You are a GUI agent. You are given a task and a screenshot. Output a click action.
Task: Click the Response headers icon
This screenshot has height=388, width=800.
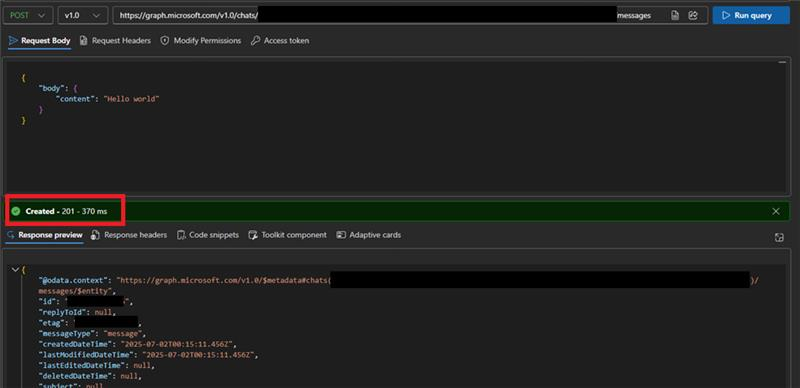[x=95, y=235]
